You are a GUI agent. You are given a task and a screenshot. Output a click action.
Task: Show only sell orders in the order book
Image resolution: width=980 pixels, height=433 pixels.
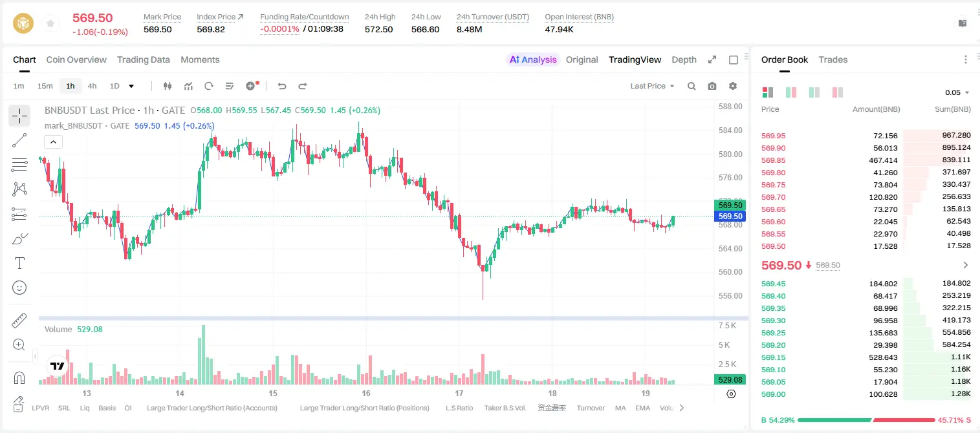(x=838, y=92)
